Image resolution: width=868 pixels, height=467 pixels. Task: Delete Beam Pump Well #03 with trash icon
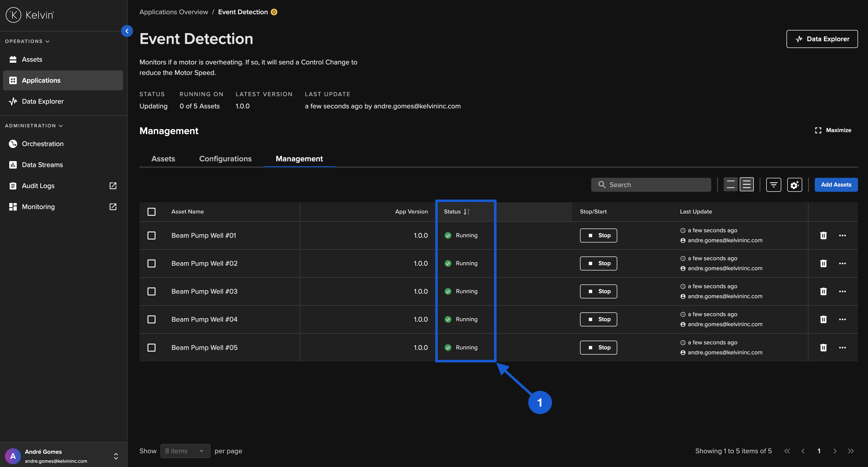click(823, 291)
